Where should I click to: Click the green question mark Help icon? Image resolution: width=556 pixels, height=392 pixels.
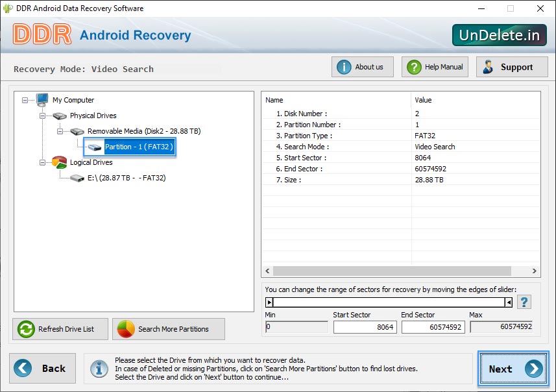pos(414,67)
